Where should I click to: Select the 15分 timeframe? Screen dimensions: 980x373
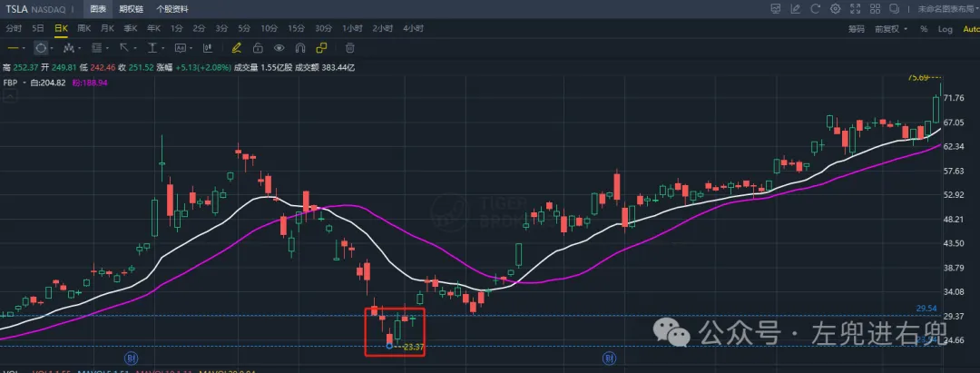[x=296, y=29]
